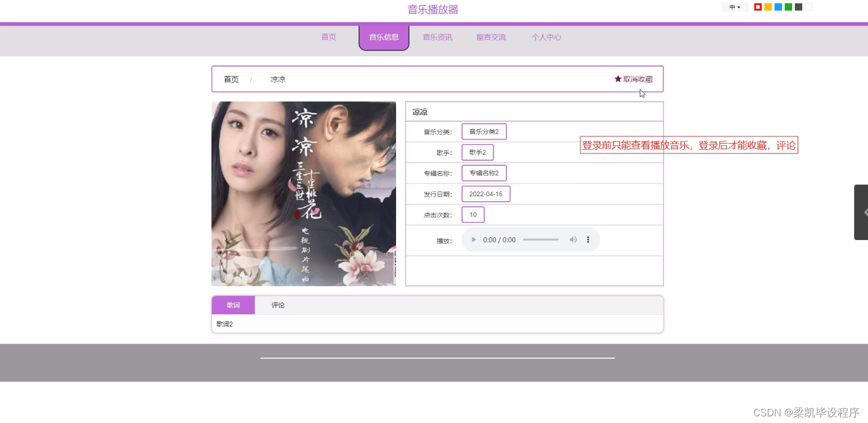
Task: Click the star icon next to 取消收藏
Action: coord(617,79)
